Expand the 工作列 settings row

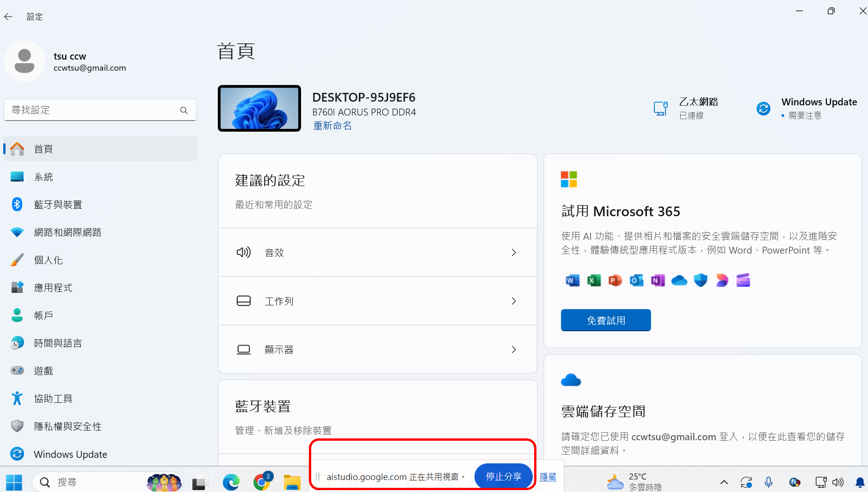point(377,301)
